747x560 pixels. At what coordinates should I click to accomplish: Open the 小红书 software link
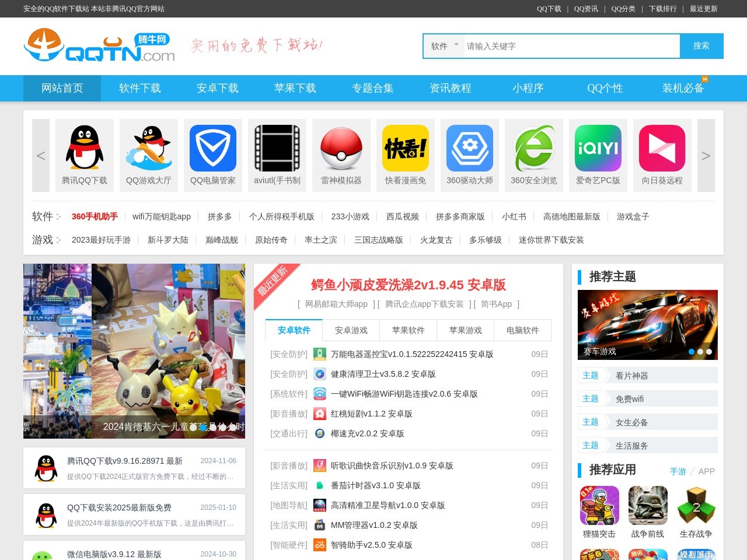(x=514, y=216)
